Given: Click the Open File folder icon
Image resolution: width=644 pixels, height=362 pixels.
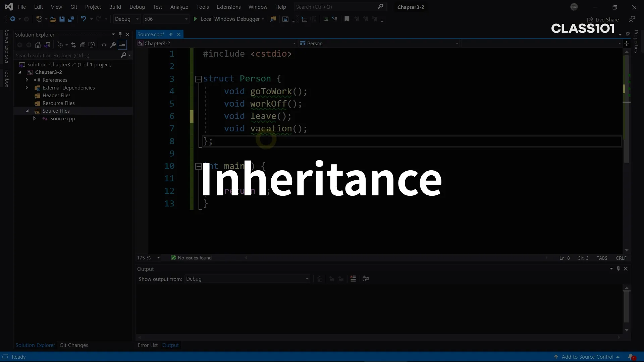Looking at the screenshot, I should [x=53, y=19].
